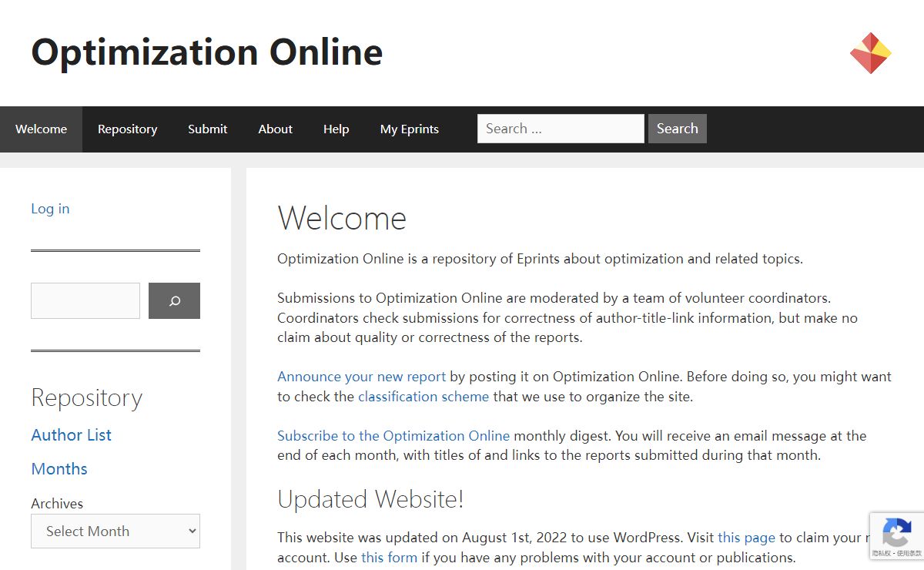Click the Optimization Online logo icon
Screen dimensions: 924x570
pos(871,53)
